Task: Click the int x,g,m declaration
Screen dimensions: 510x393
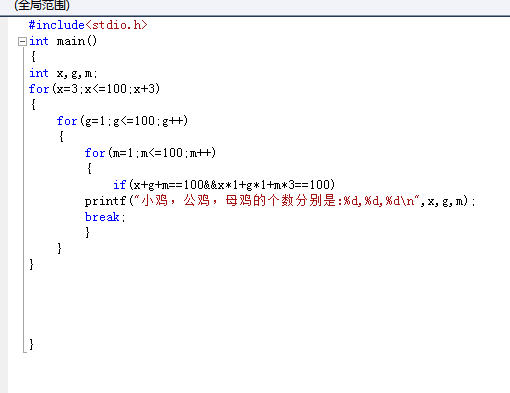Action: coord(63,73)
